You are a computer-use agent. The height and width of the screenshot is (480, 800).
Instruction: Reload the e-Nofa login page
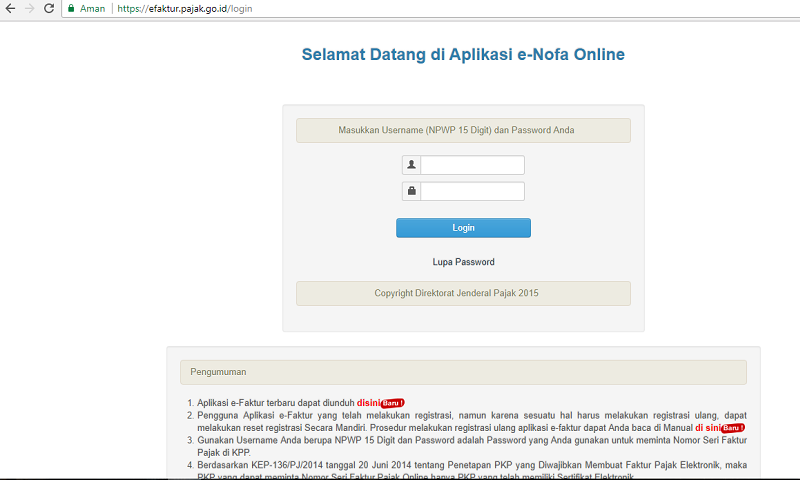tap(49, 8)
